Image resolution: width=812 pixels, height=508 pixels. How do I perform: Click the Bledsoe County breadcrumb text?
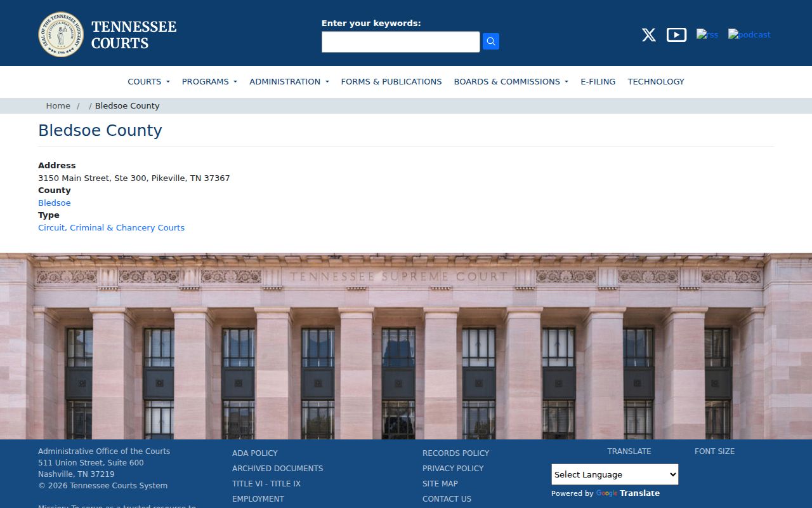(x=128, y=106)
